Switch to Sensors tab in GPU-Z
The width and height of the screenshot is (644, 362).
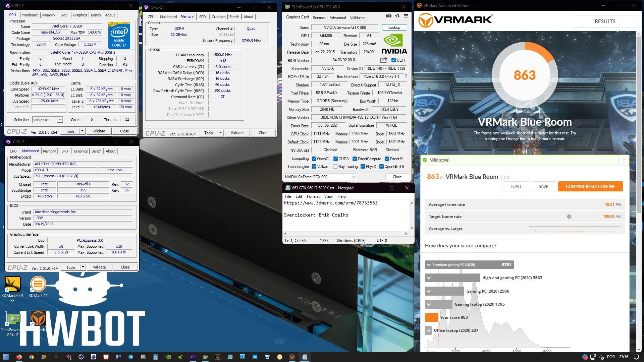coord(319,18)
